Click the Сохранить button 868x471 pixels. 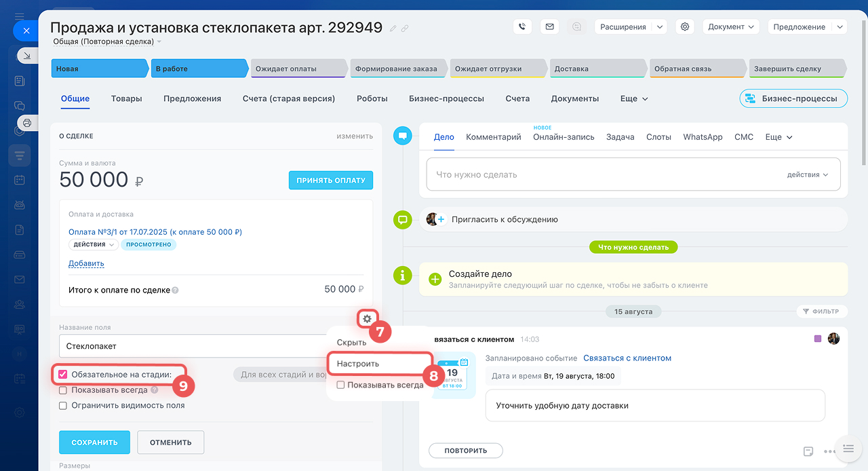[94, 442]
